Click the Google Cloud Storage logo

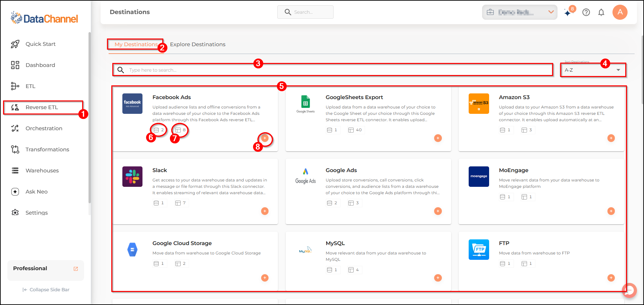(132, 249)
